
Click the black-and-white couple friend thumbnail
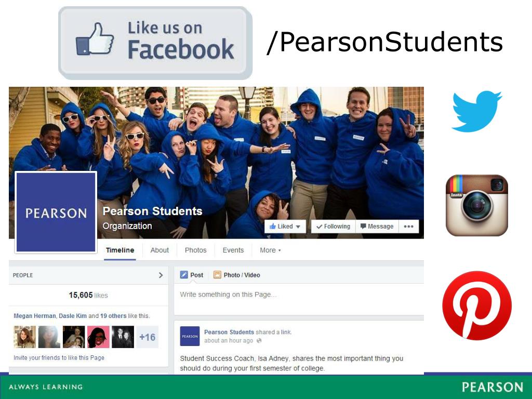[123, 337]
